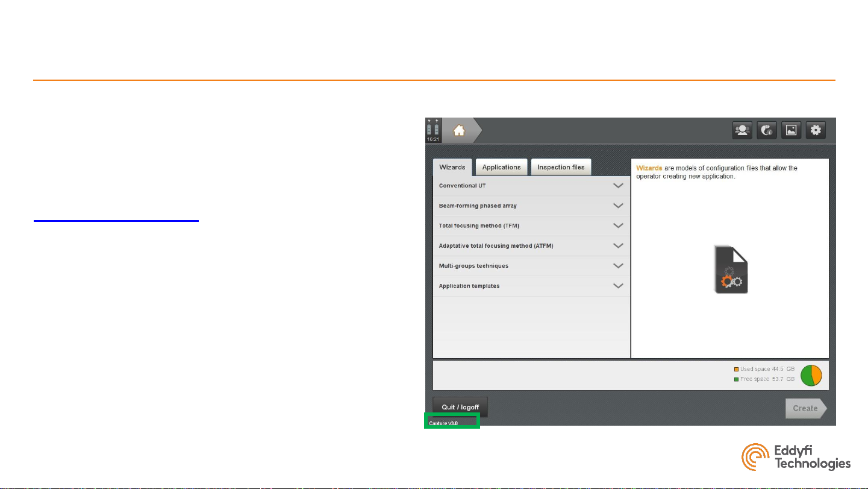Expand Adaptative total focusing method (ATFM)
Screen dimensions: 868x489
coord(618,246)
